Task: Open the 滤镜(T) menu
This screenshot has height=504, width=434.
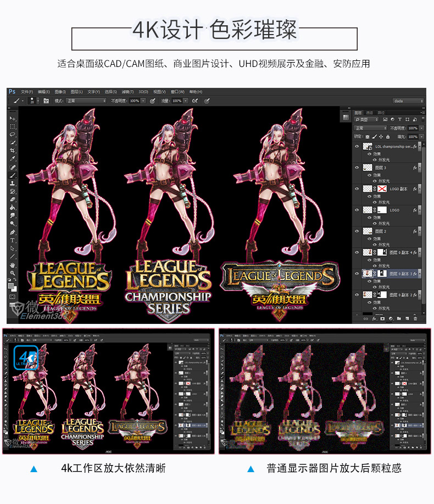Action: click(x=127, y=92)
